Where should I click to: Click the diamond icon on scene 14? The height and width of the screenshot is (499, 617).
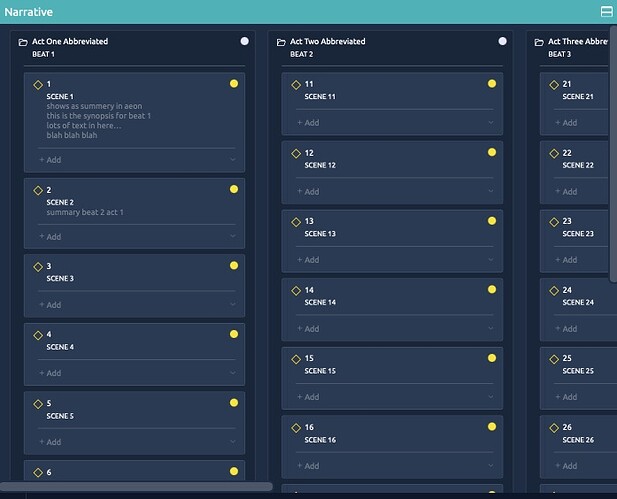[296, 290]
